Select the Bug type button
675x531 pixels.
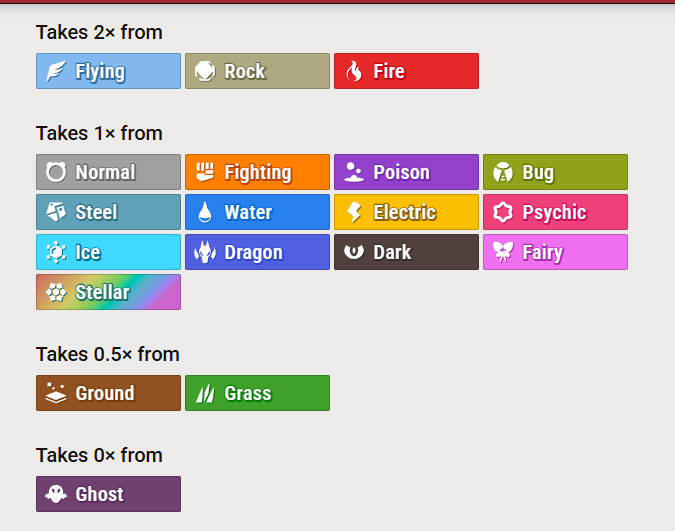tap(555, 172)
